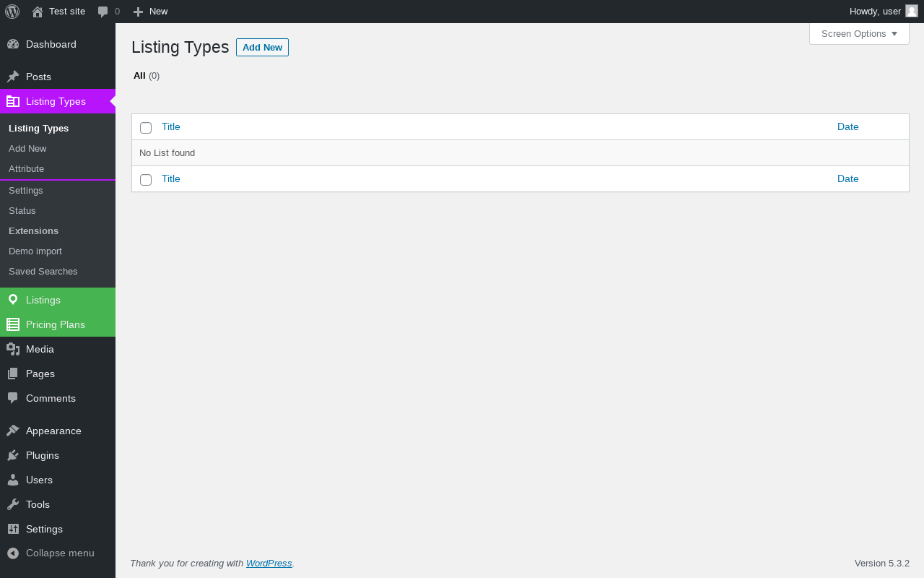Click the Add New button beside the heading
The width and height of the screenshot is (924, 578).
coord(262,48)
